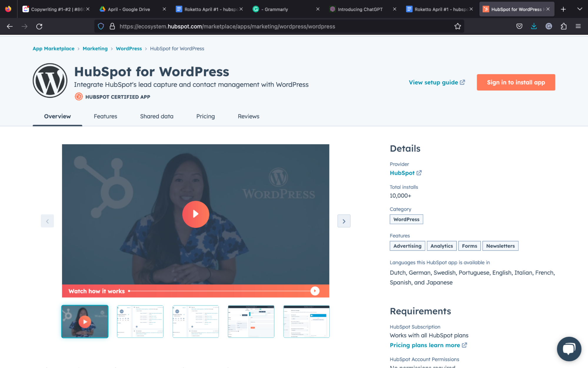Expand the next image using right arrow
This screenshot has height=368, width=588.
344,221
